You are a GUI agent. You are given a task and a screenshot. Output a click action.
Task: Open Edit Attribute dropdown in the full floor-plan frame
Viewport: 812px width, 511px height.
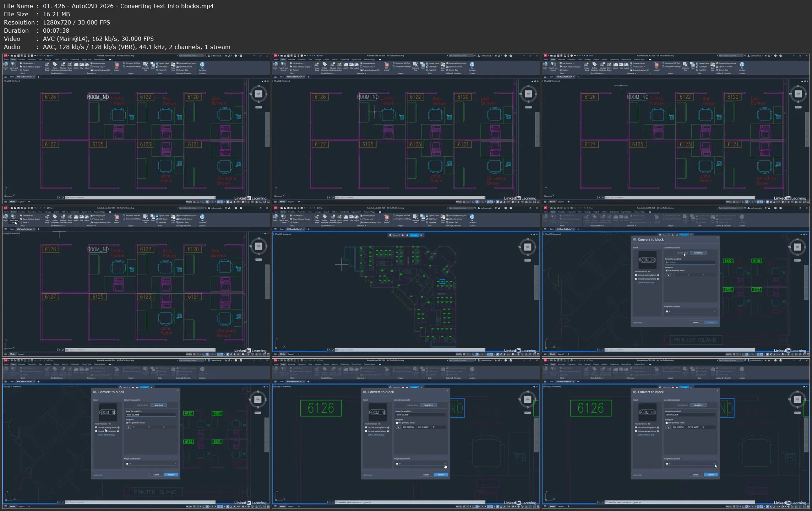pos(304,216)
